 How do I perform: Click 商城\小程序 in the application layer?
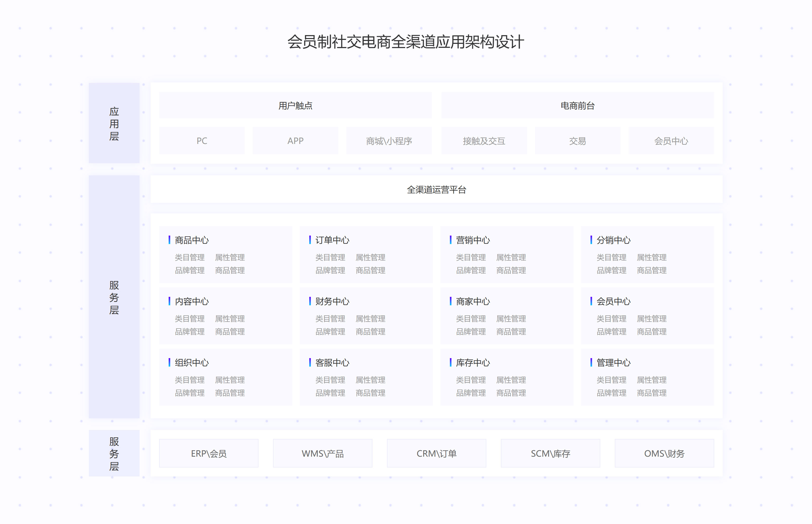tap(389, 141)
